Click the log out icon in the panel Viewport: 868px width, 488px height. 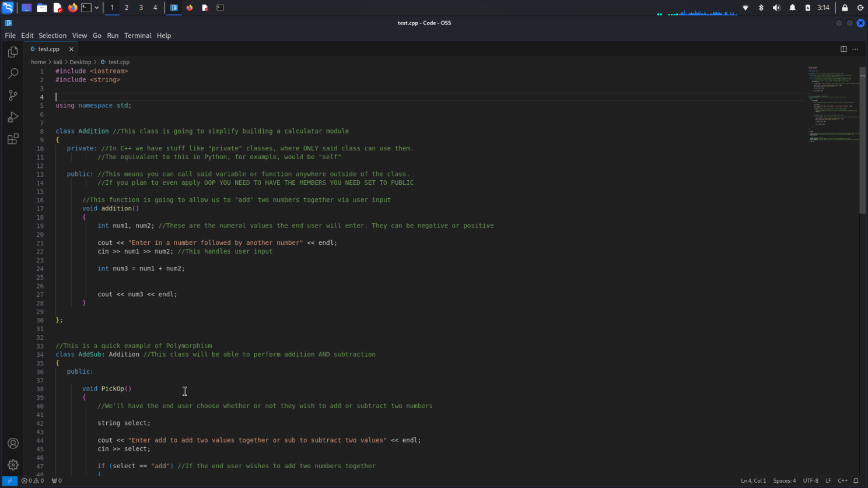tap(860, 8)
